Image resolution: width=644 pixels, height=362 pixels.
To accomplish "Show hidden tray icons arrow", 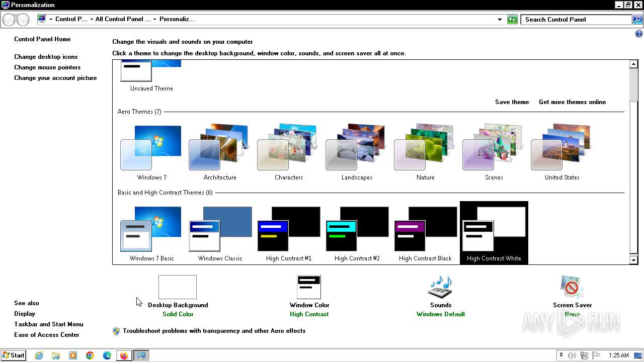I will click(x=561, y=355).
